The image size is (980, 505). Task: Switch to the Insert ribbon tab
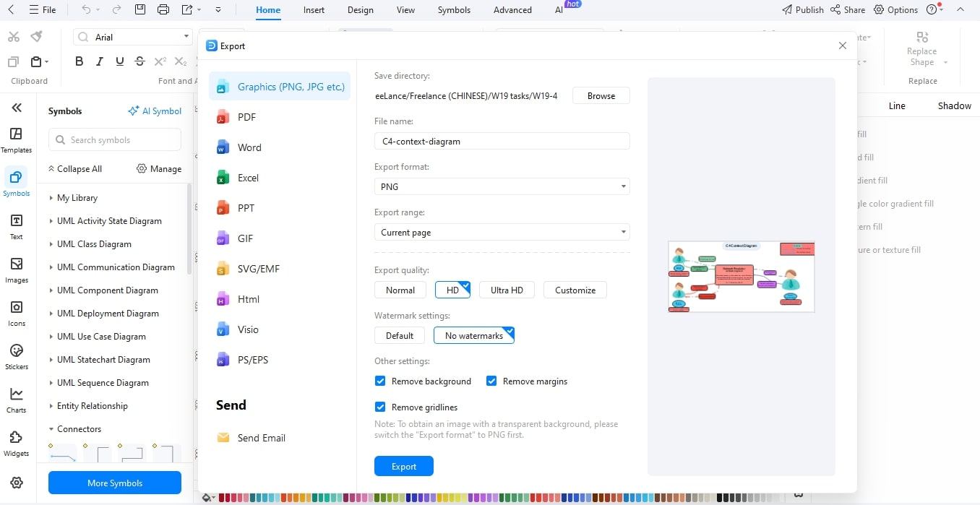pos(314,9)
